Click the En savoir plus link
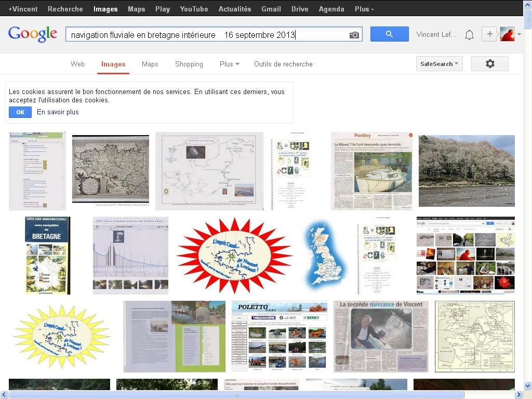 (58, 112)
